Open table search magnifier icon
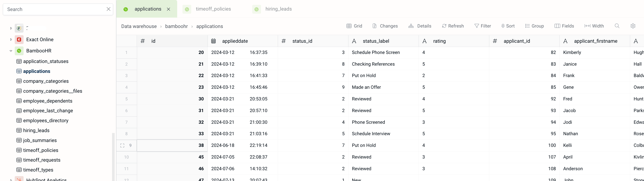Viewport: 644px width, 181px height. 617,26
